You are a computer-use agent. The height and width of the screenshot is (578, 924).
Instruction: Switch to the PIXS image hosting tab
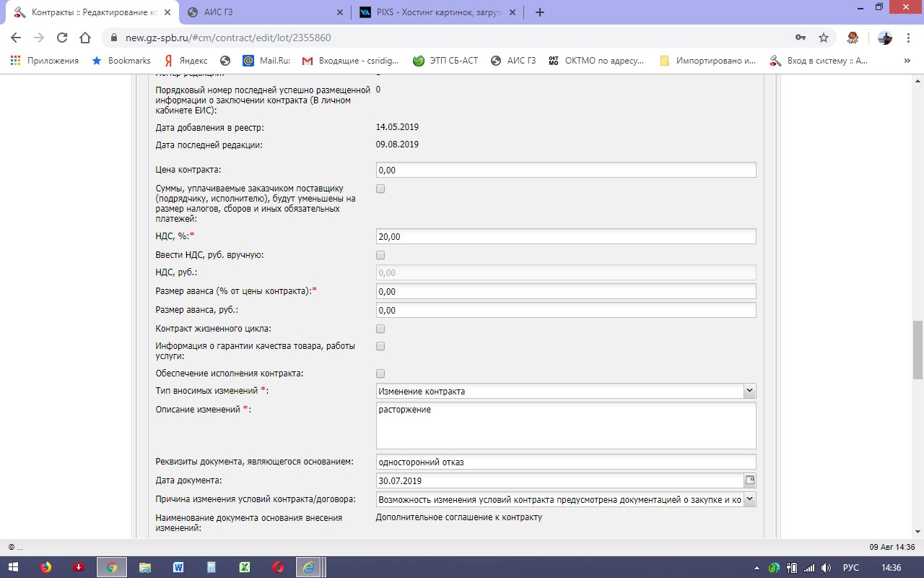pyautogui.click(x=437, y=12)
